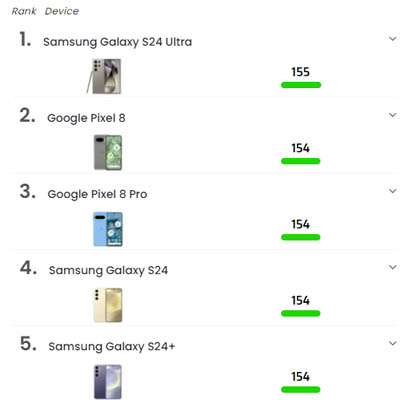
Task: Click the 155 score green bar
Action: click(301, 85)
